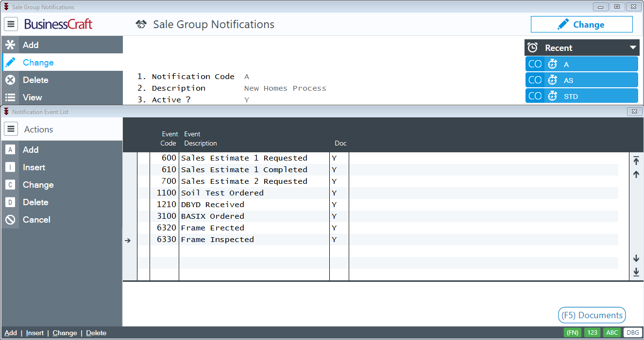
Task: Toggle the ABC status indicator
Action: point(612,333)
